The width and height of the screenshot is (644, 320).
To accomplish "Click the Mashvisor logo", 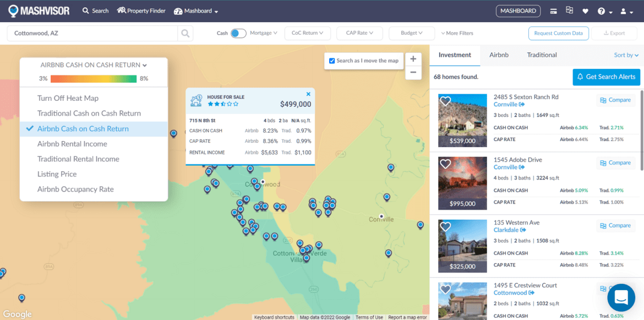I will (x=39, y=10).
